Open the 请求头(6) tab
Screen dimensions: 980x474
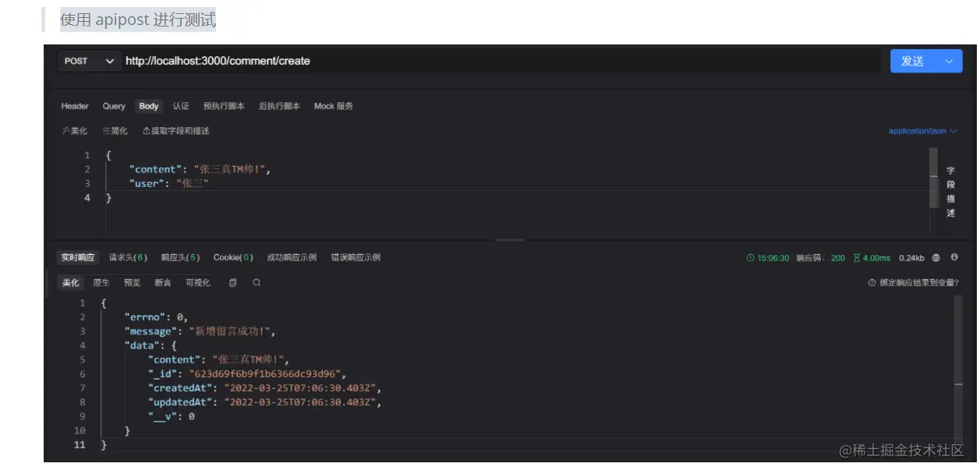click(128, 257)
